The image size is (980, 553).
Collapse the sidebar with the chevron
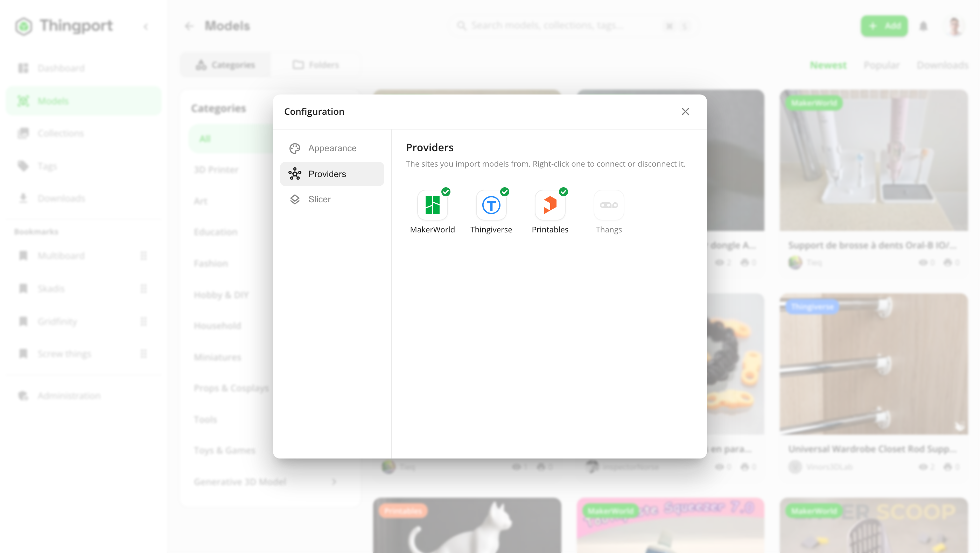pos(146,26)
